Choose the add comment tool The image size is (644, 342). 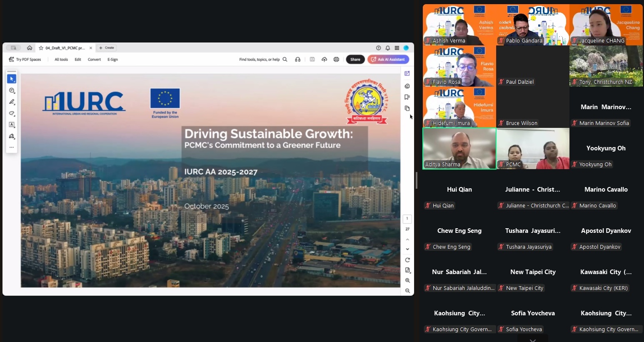pos(12,90)
